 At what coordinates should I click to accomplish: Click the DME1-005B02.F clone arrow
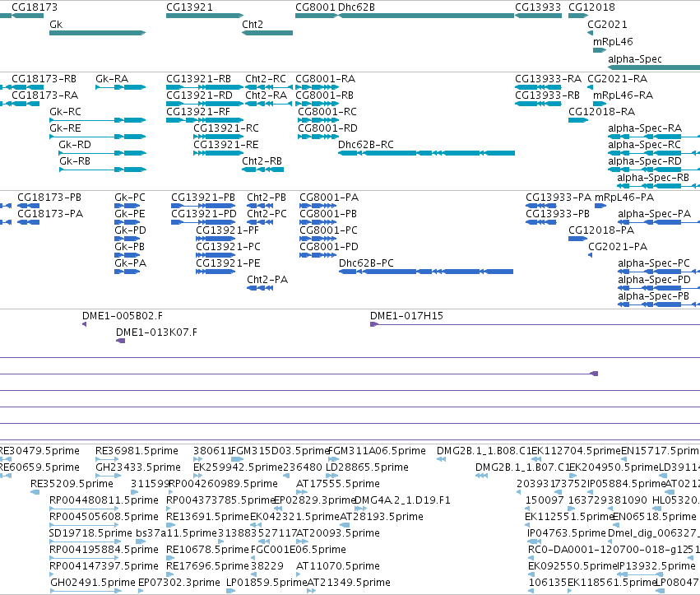click(x=85, y=324)
